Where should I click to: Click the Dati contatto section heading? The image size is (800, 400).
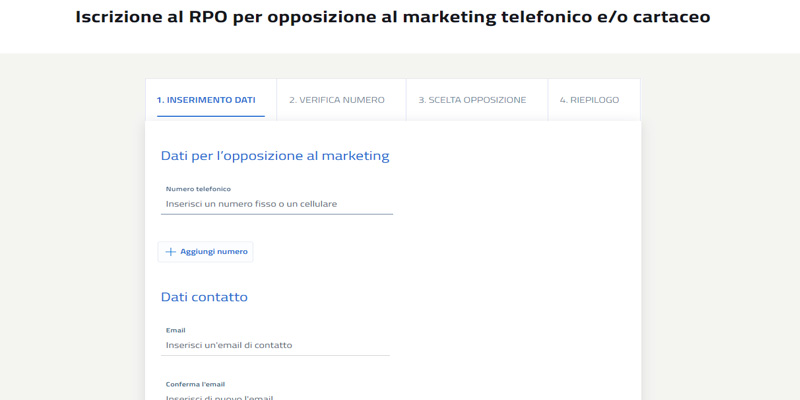click(204, 297)
